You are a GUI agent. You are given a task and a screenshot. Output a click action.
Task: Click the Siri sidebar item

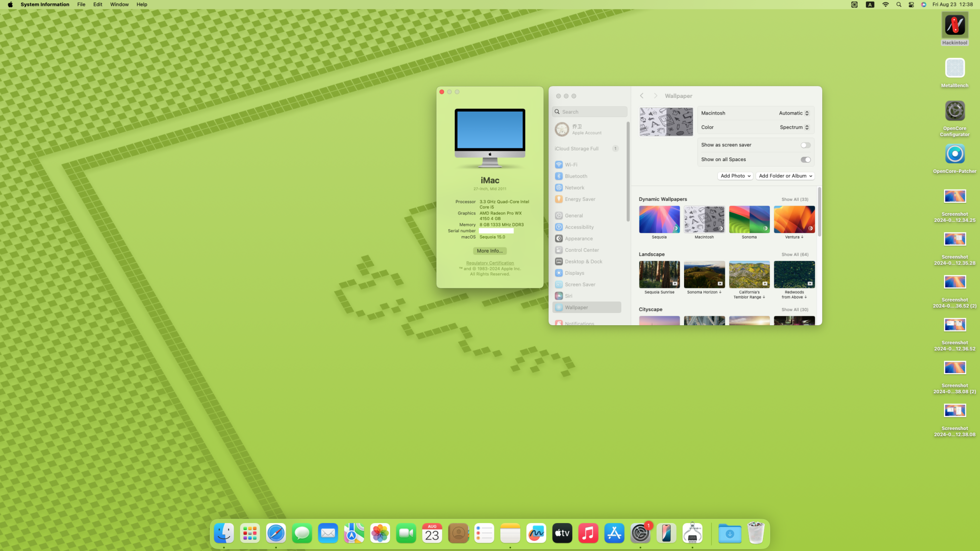pos(568,296)
